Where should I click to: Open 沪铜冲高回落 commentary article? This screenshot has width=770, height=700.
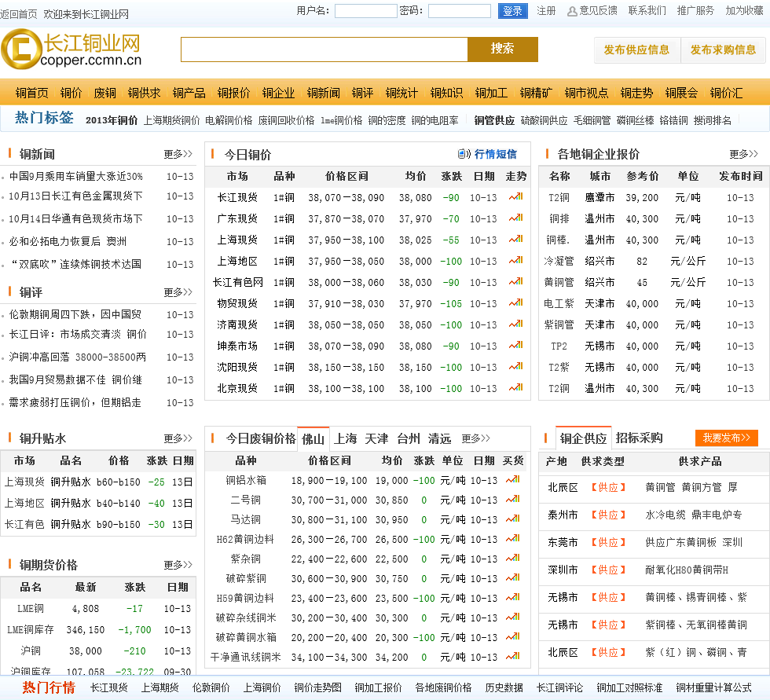point(78,357)
